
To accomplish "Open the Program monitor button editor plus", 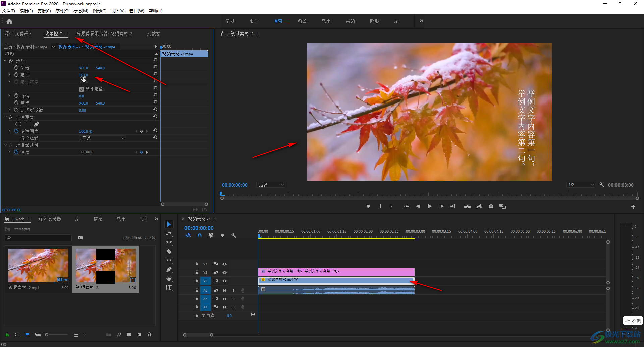I will pyautogui.click(x=633, y=207).
